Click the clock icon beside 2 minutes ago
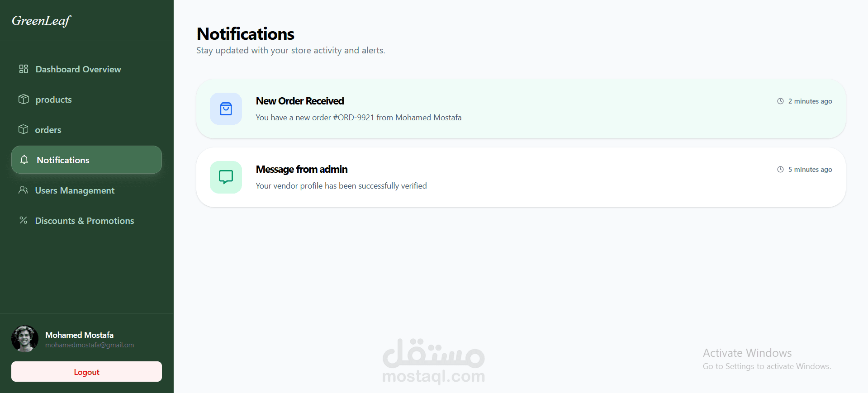868x393 pixels. [x=780, y=101]
